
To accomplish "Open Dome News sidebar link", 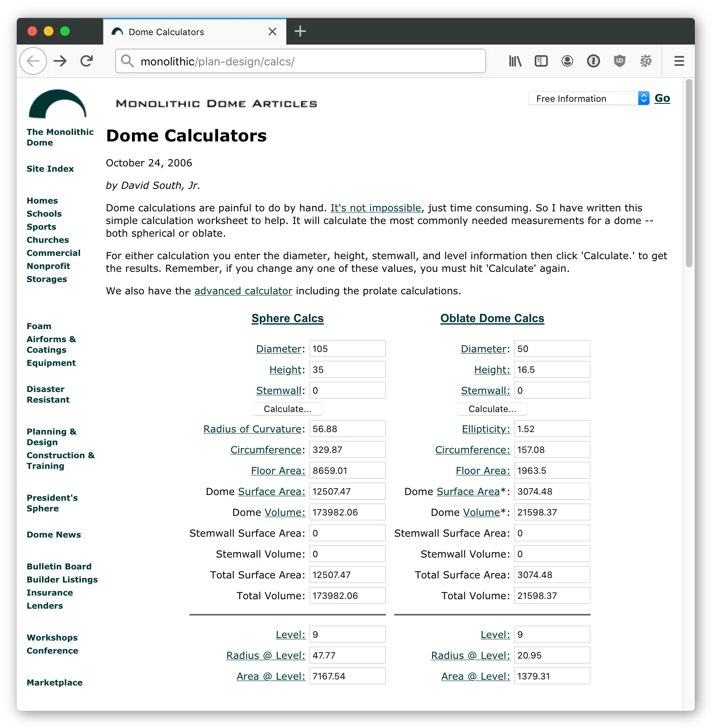I will click(54, 535).
